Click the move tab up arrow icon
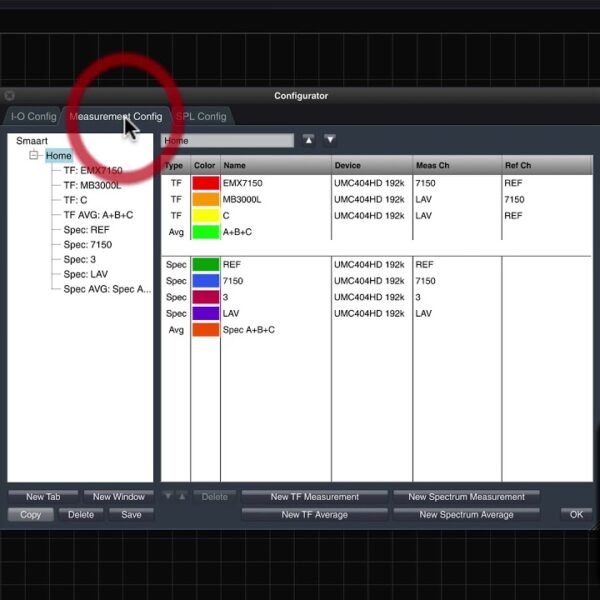This screenshot has width=600, height=600. coord(309,141)
